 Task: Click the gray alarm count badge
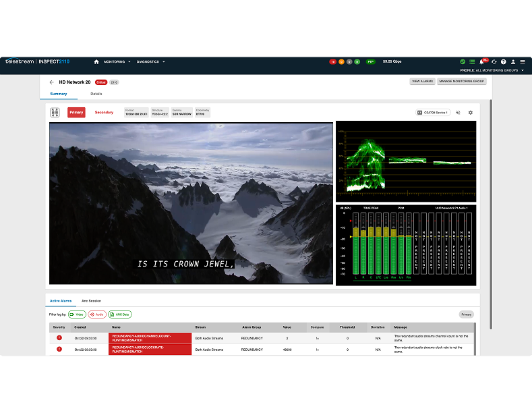click(349, 62)
